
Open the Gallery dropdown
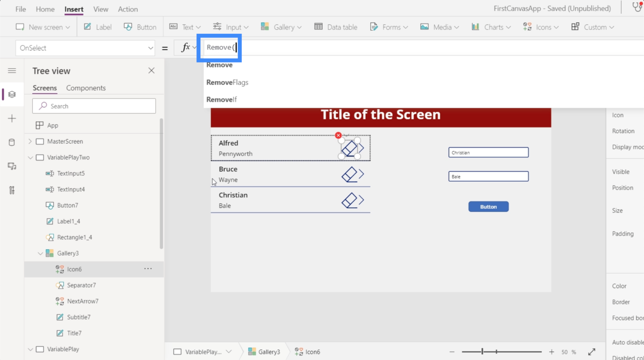[x=281, y=27]
